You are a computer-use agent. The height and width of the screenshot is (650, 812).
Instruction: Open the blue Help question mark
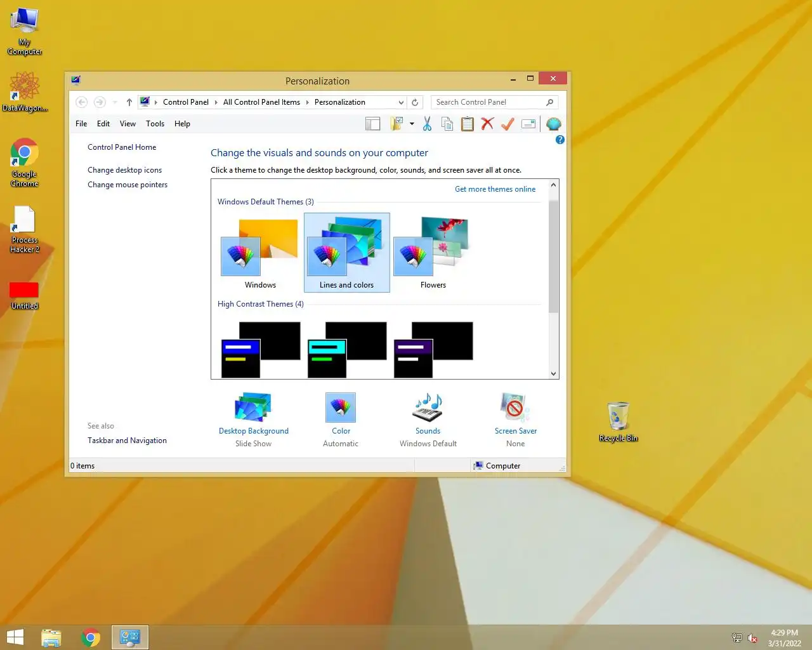point(560,140)
